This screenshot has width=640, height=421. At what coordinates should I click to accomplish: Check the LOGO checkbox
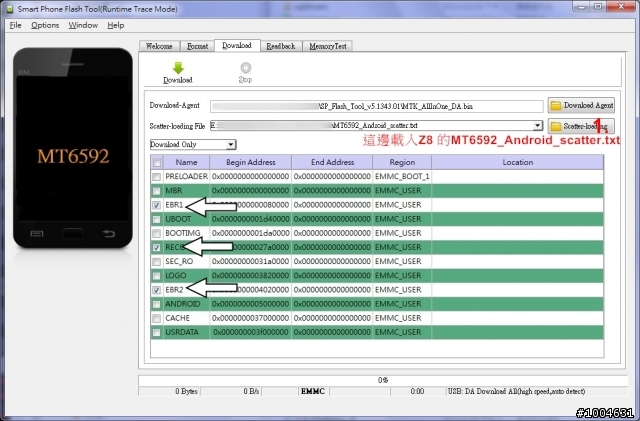tap(157, 276)
